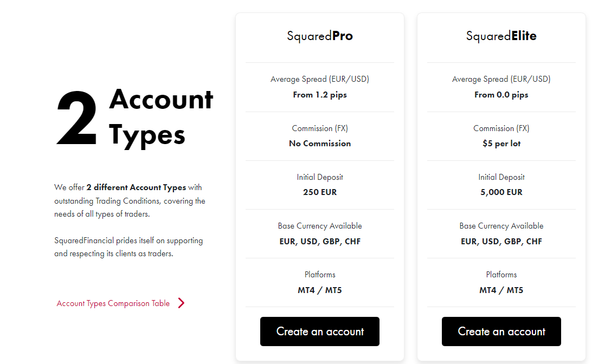
Task: Click the Account Types heading
Action: [160, 117]
